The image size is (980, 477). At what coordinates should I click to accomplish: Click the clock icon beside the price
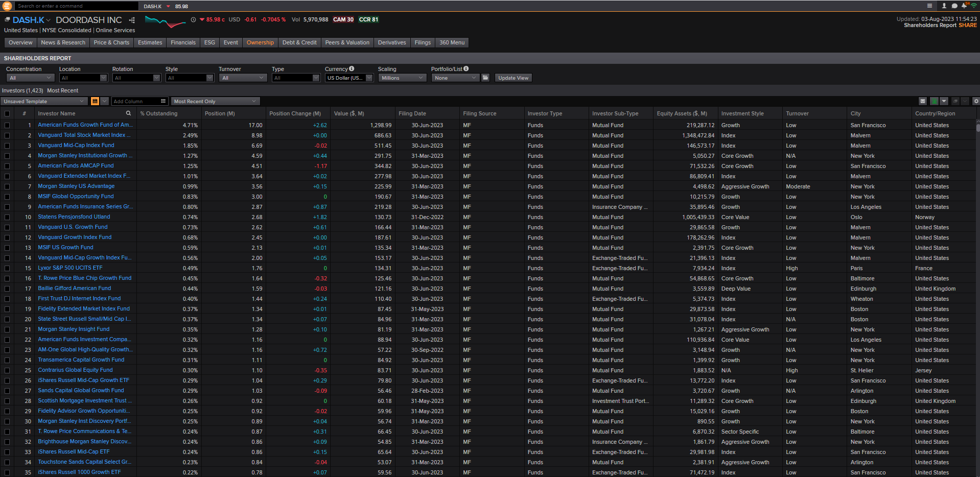[193, 20]
